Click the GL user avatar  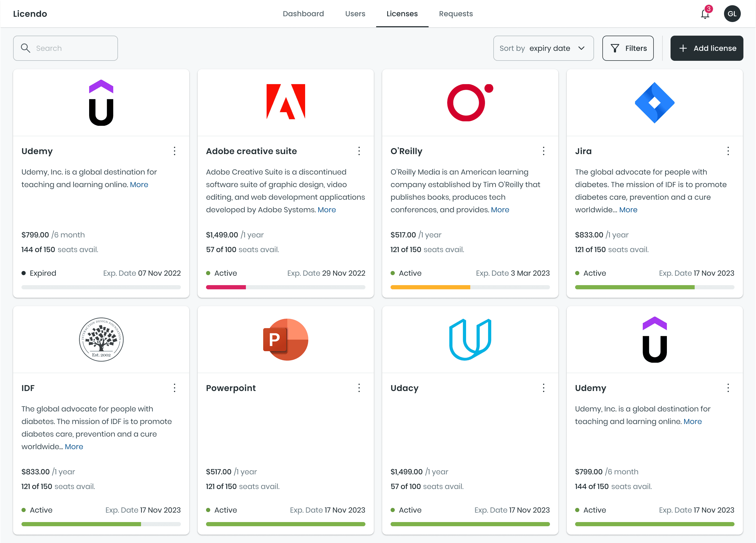(x=732, y=14)
